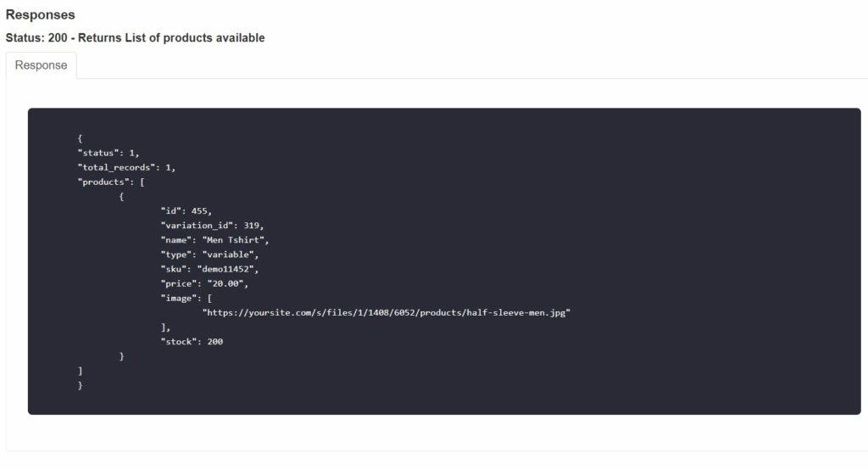Click the opening curly brace of JSON
Image resolution: width=868 pixels, height=470 pixels.
[x=80, y=138]
